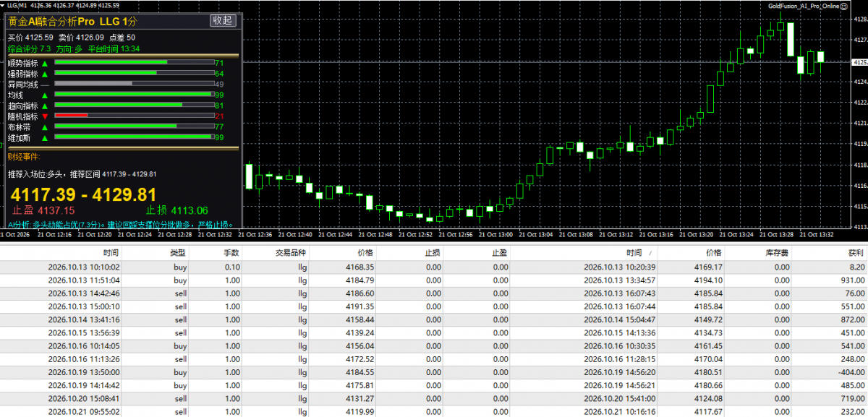The height and width of the screenshot is (417, 868).
Task: Click the gray 异同均线 progress bar showing 49
Action: [x=135, y=84]
